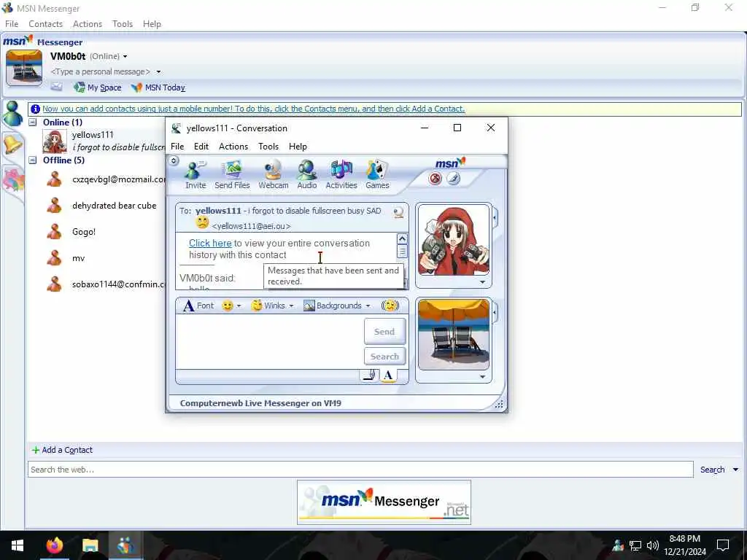Screen dimensions: 747x560
Task: Click yellows111 avatar in contact list
Action: coord(54,141)
